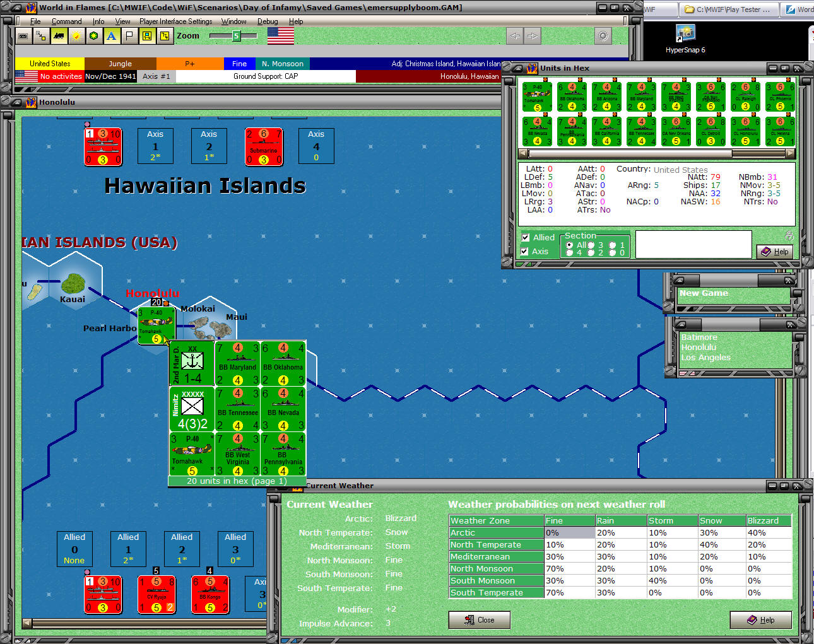Select section 0 radio button
This screenshot has width=814, height=644.
pyautogui.click(x=613, y=253)
